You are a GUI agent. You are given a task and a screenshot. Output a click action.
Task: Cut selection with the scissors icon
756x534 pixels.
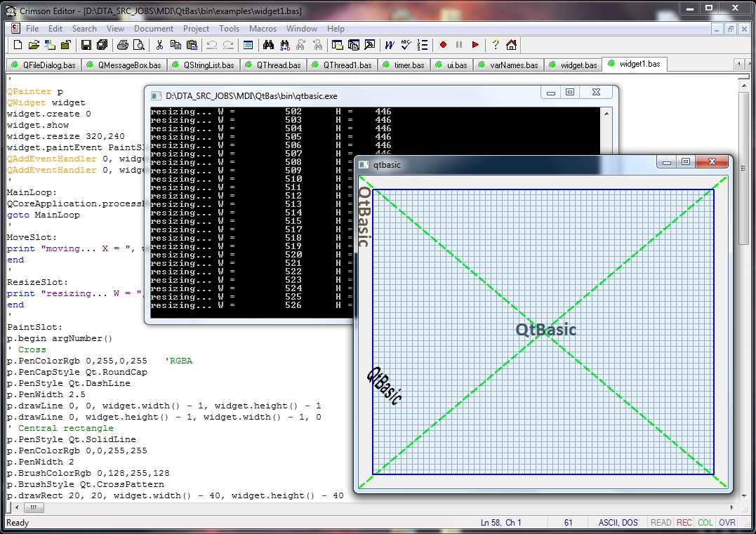pos(159,45)
